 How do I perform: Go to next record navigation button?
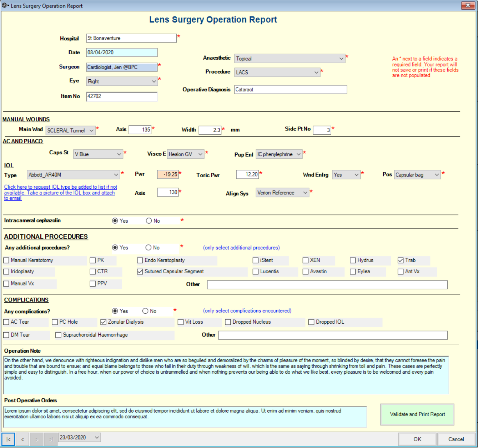37,439
